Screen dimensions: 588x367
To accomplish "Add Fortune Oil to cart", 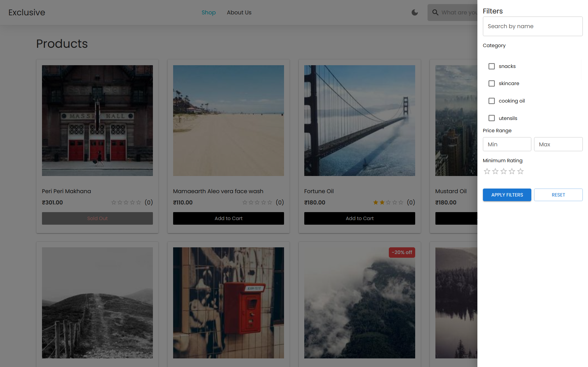I will [359, 219].
